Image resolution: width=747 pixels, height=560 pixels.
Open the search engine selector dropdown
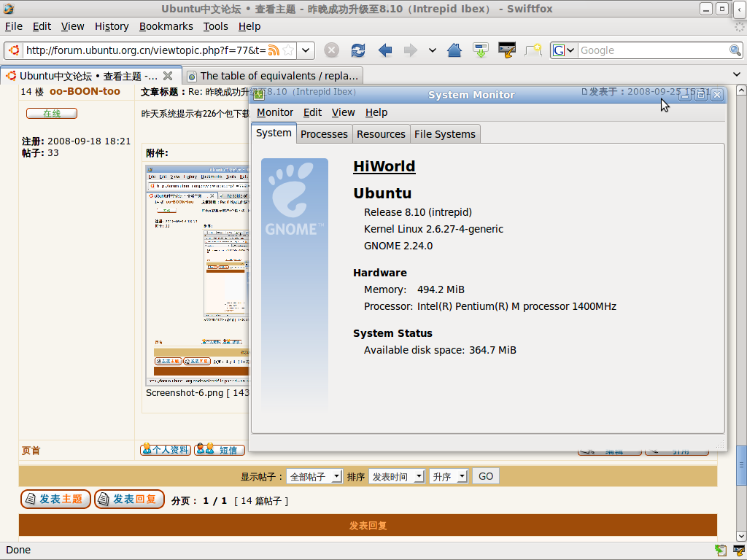tap(564, 50)
